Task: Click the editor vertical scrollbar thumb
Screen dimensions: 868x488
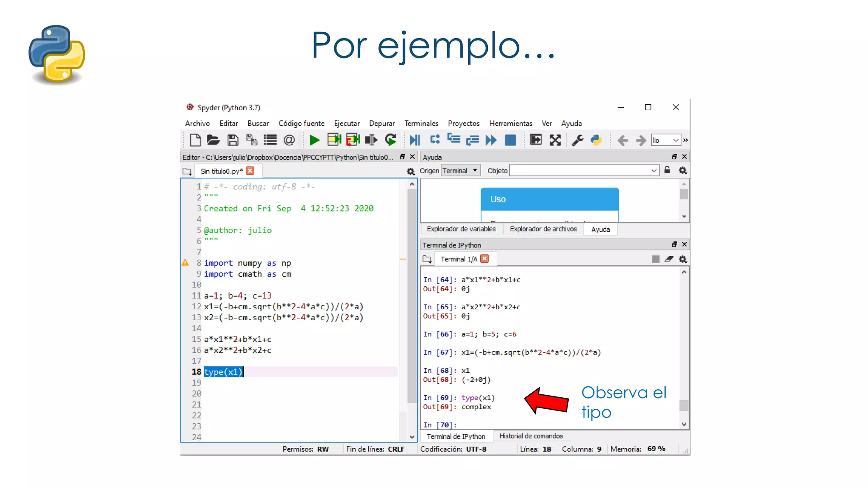Action: point(412,297)
